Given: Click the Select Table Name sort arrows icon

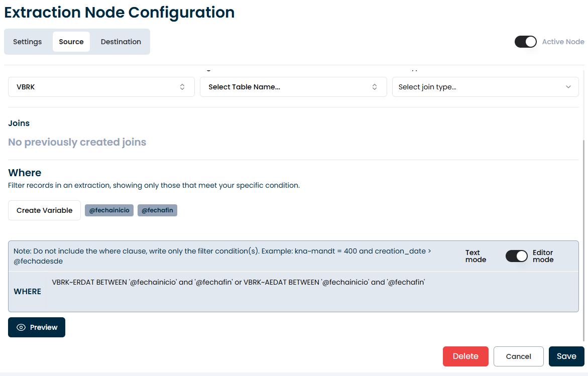Looking at the screenshot, I should (375, 87).
